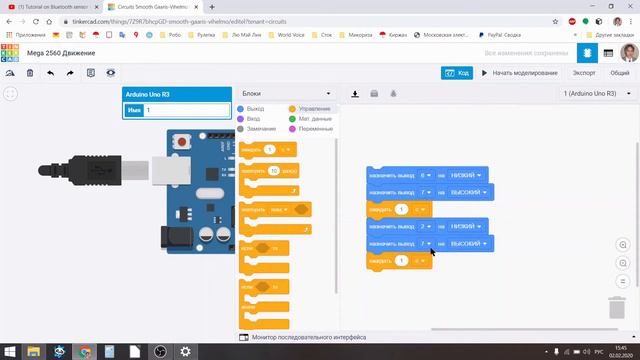This screenshot has height=360, width=640.
Task: Open pin 2 dropdown in workspace output block
Action: click(x=425, y=227)
